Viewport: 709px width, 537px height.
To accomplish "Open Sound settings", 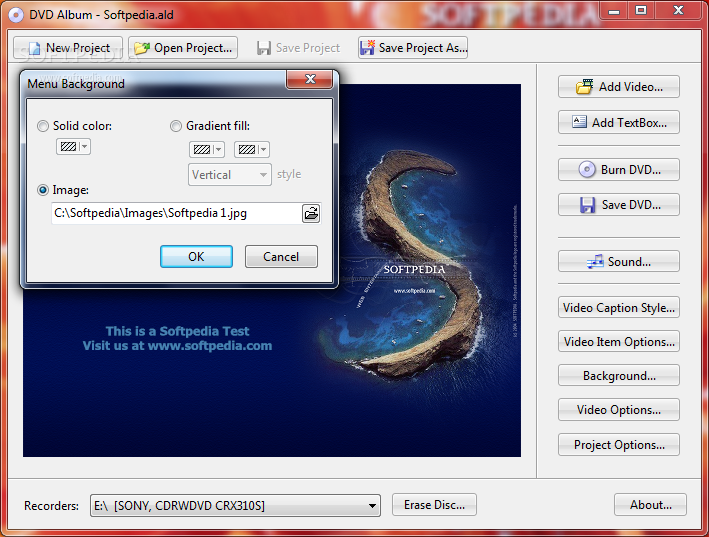I will tap(619, 262).
